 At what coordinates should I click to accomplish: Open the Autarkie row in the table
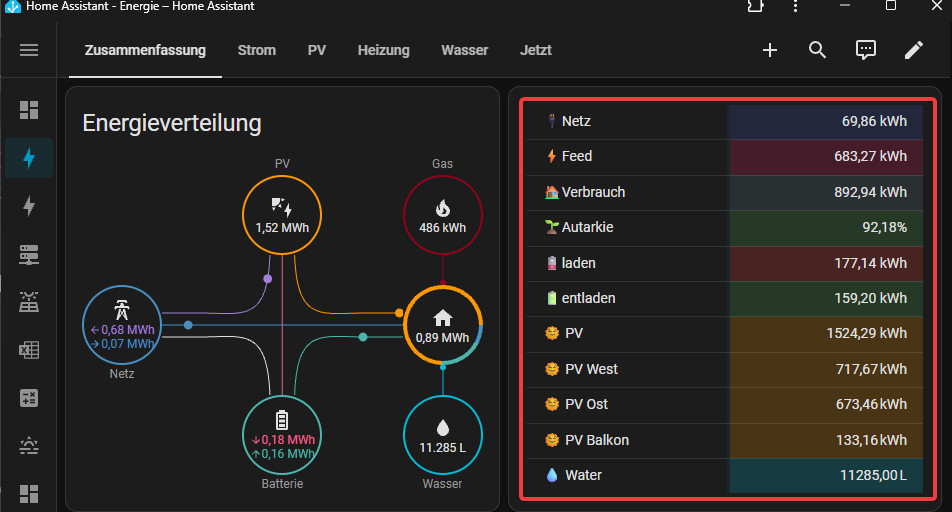pyautogui.click(x=730, y=227)
